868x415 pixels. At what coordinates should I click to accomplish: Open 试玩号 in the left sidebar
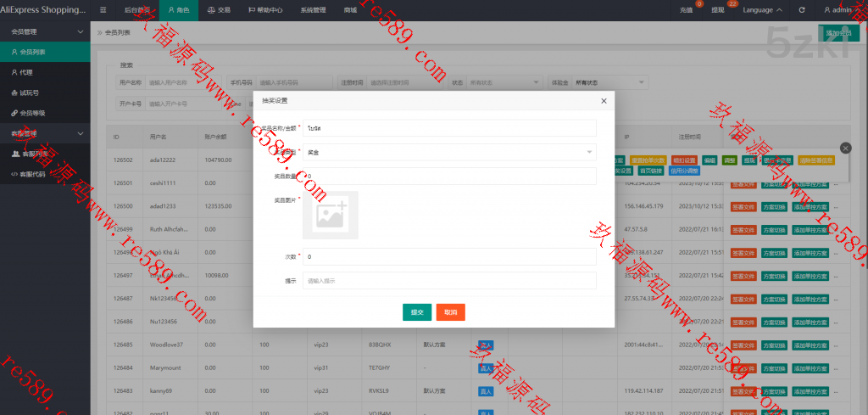pyautogui.click(x=30, y=93)
